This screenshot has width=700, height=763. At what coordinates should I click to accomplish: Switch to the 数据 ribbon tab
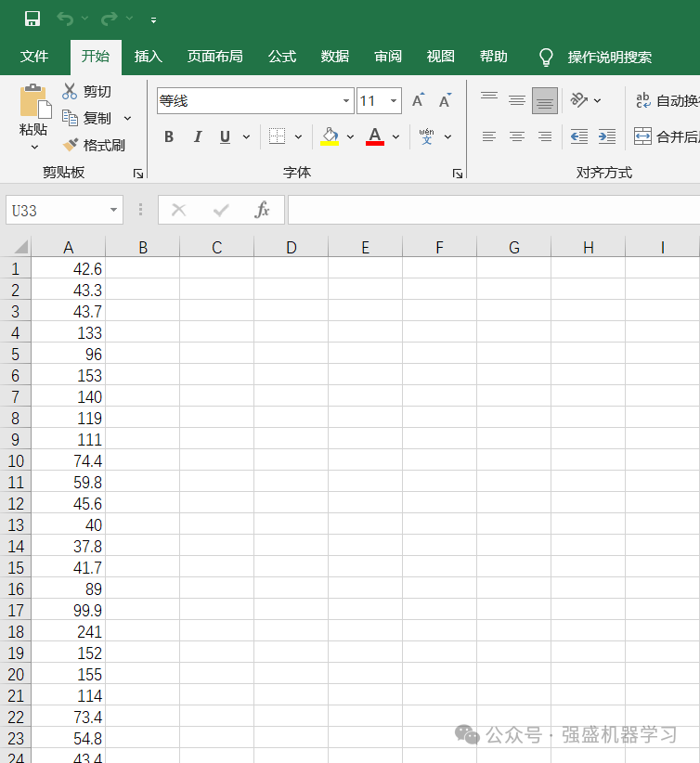click(x=335, y=57)
